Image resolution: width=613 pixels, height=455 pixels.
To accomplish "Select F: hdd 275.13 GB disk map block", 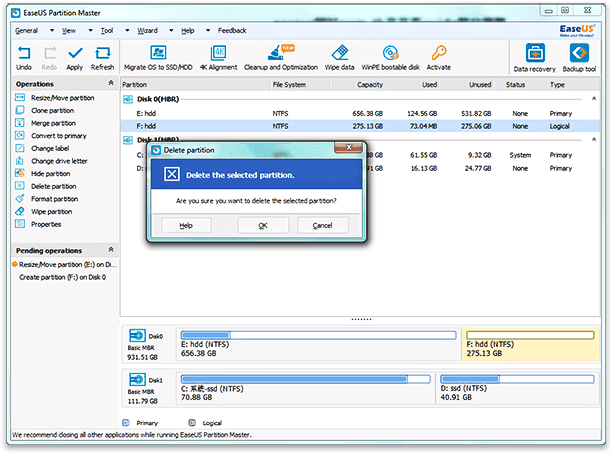I will point(530,344).
